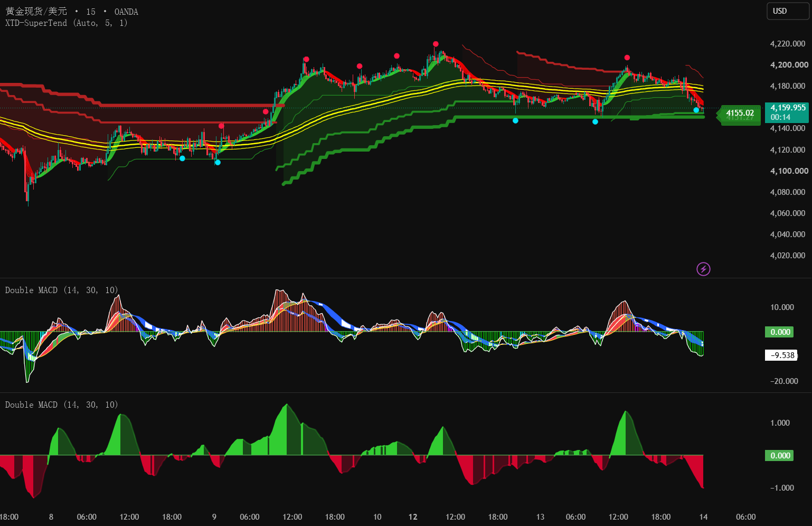Click the bold 12 date on time axis

point(413,517)
